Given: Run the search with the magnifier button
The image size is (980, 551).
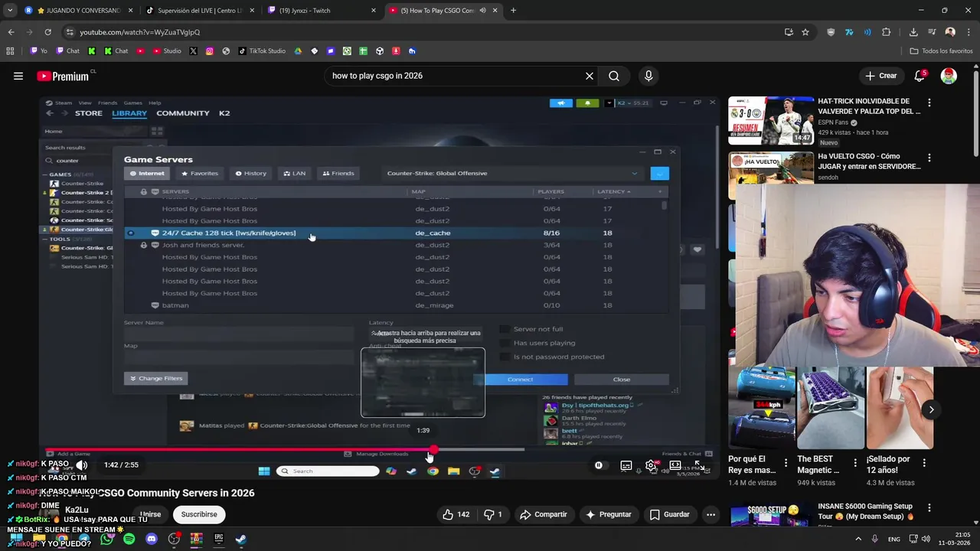Looking at the screenshot, I should (614, 76).
